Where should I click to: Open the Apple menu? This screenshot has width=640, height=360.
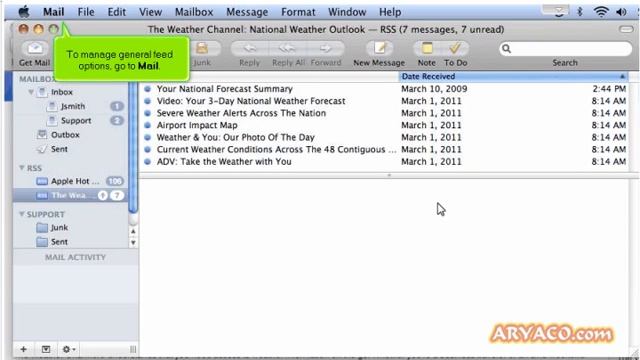tap(24, 12)
